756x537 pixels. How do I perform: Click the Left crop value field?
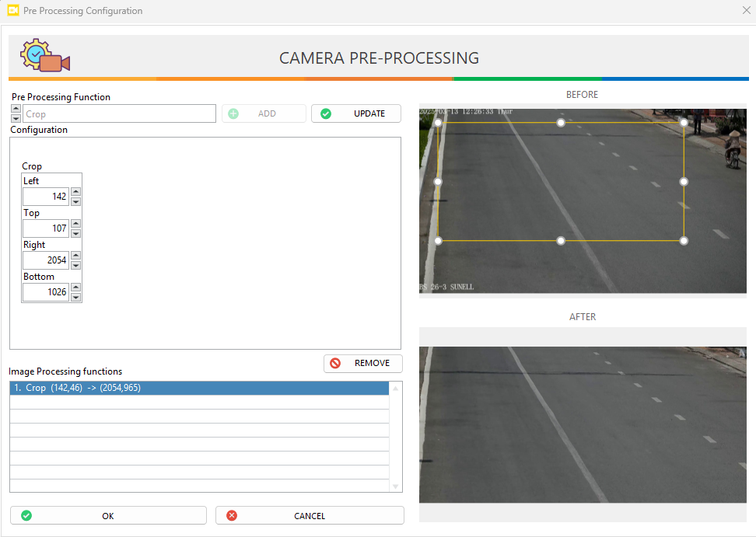point(46,197)
